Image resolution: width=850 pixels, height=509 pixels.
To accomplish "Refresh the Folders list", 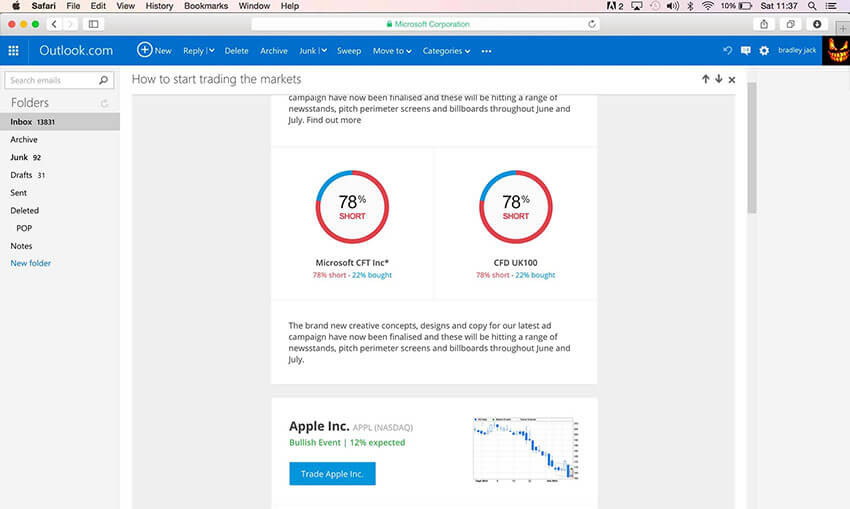I will pos(105,103).
